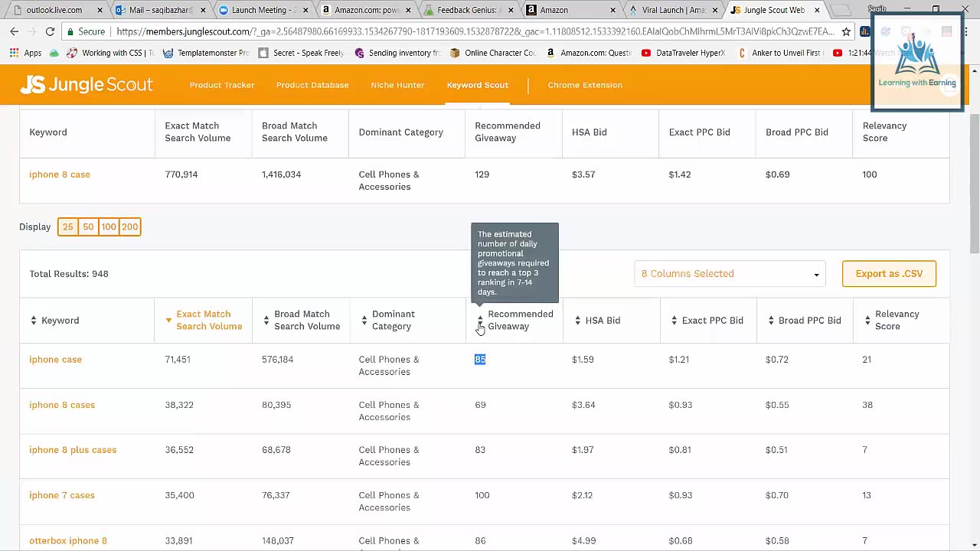Display 100 results per page

(x=109, y=227)
